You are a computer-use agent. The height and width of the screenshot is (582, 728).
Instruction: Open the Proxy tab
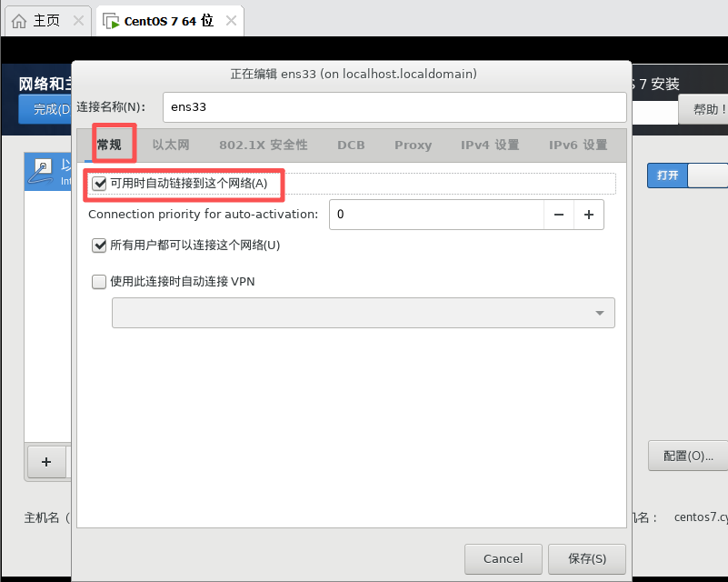414,145
